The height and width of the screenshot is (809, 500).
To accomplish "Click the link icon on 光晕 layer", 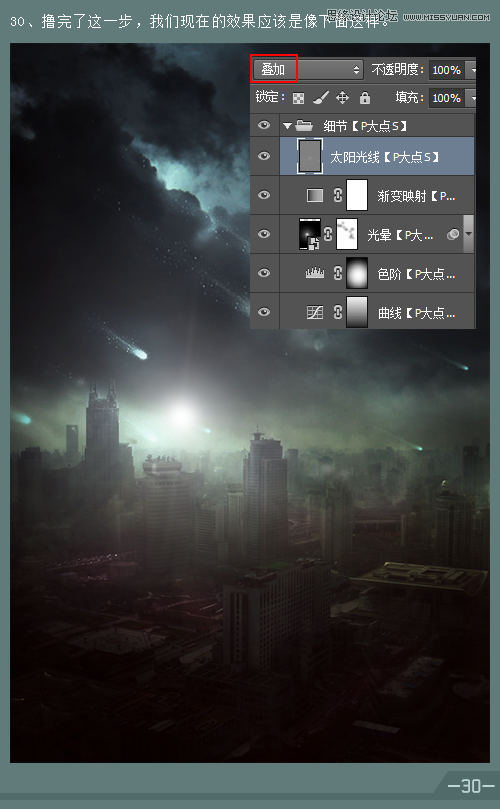I will coord(328,234).
